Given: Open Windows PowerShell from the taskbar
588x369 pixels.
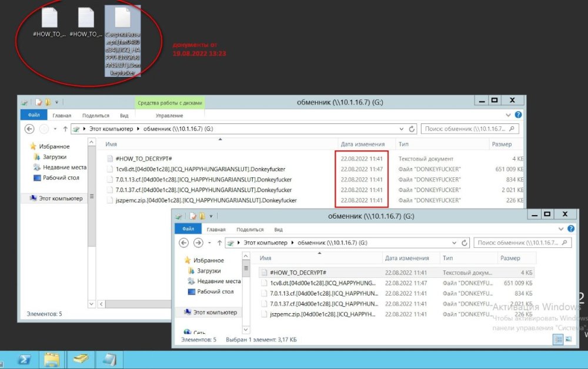Looking at the screenshot, I should pos(25,360).
